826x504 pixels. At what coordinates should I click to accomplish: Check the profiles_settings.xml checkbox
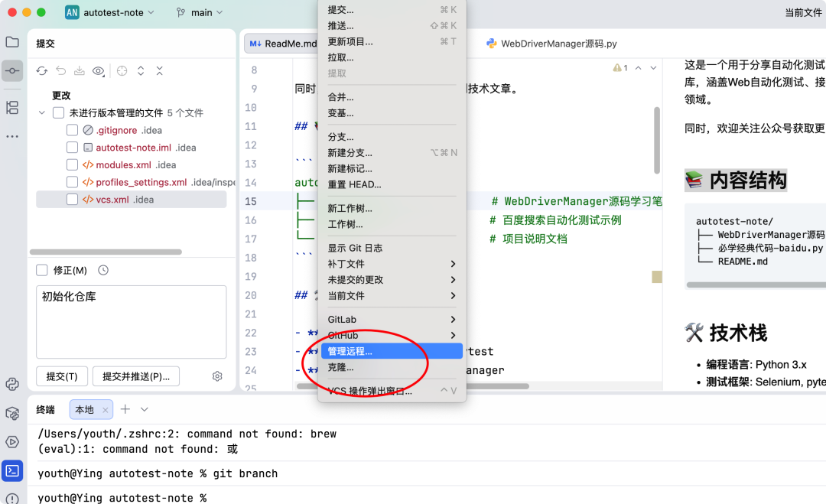(x=72, y=182)
